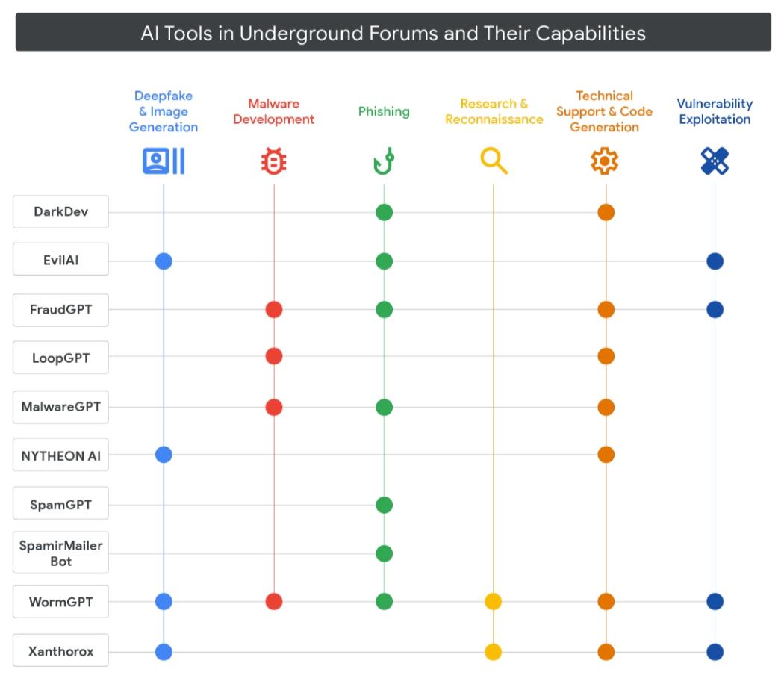Click the yellow Research magnifying glass icon

click(x=494, y=161)
